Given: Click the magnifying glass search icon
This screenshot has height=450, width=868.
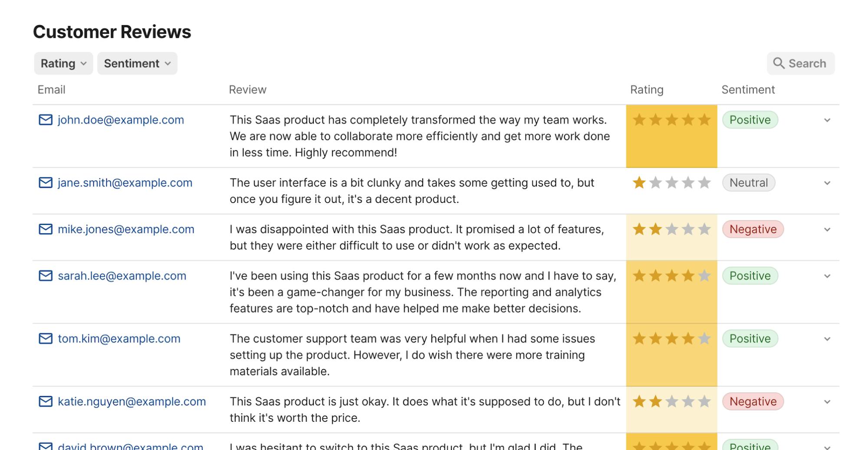Looking at the screenshot, I should (x=779, y=63).
